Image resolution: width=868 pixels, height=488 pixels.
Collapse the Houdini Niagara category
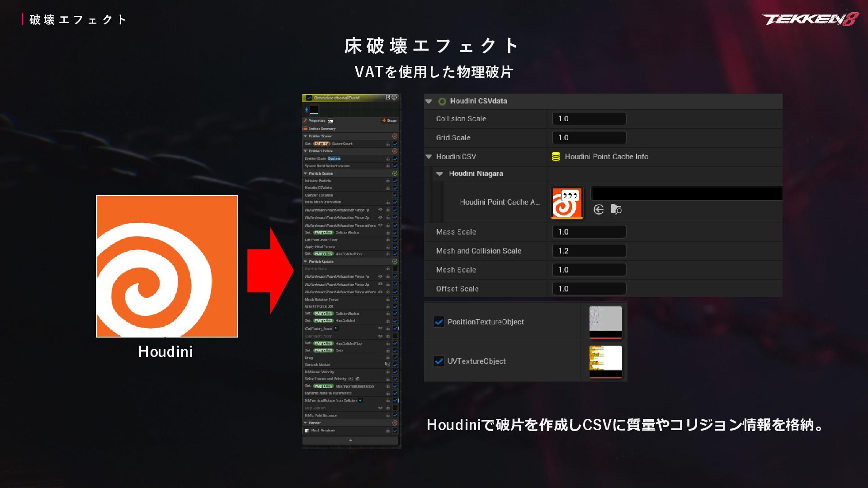[x=439, y=174]
